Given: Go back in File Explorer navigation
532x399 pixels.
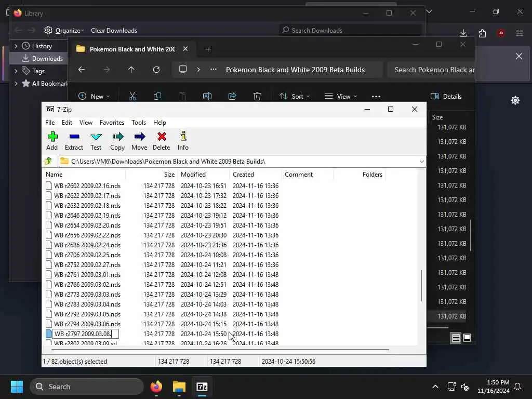Looking at the screenshot, I should (82, 70).
